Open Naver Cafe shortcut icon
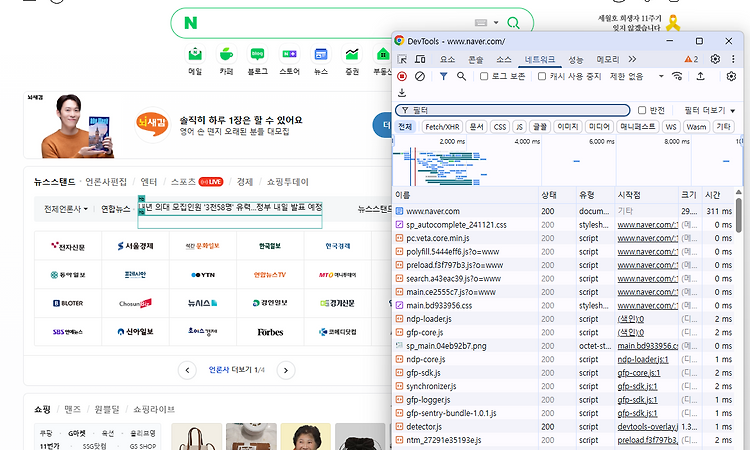The image size is (750, 450). pos(226,55)
